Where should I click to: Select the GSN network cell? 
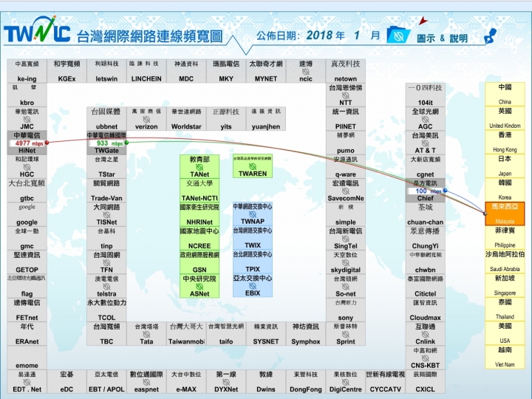point(199,262)
